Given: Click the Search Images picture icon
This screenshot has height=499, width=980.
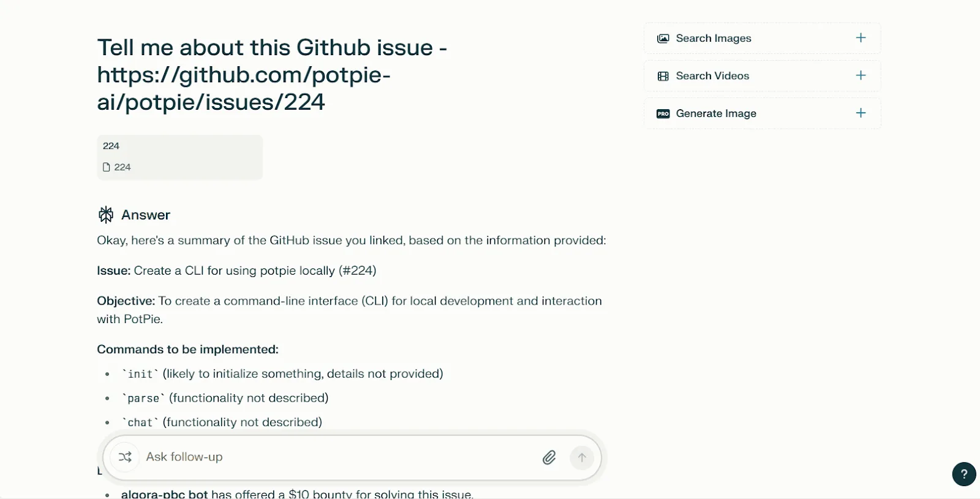Looking at the screenshot, I should 663,39.
